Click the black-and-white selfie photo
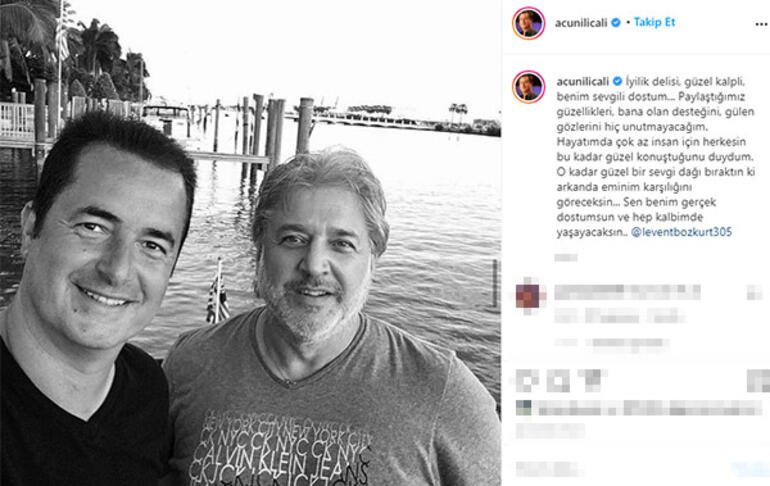Viewport: 770px width, 486px height. click(250, 243)
